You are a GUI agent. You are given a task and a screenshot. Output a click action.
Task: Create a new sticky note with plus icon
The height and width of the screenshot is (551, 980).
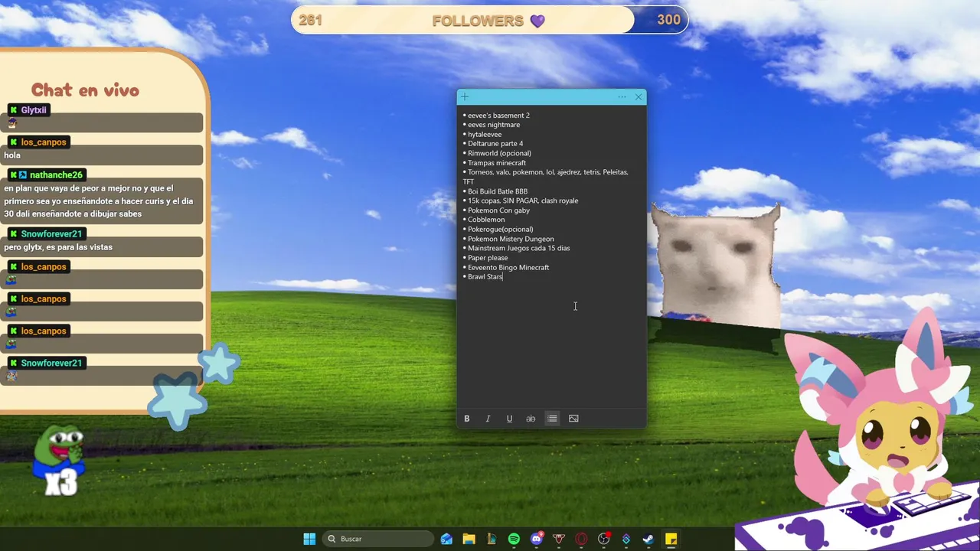(465, 97)
